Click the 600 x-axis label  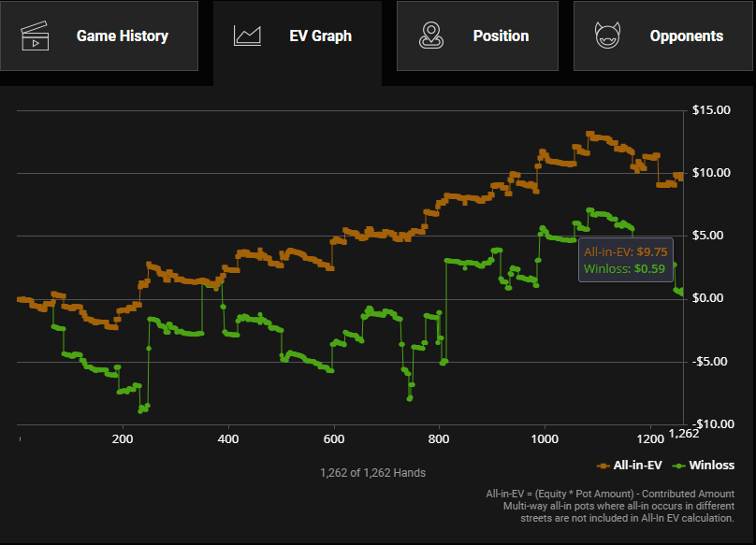(334, 439)
